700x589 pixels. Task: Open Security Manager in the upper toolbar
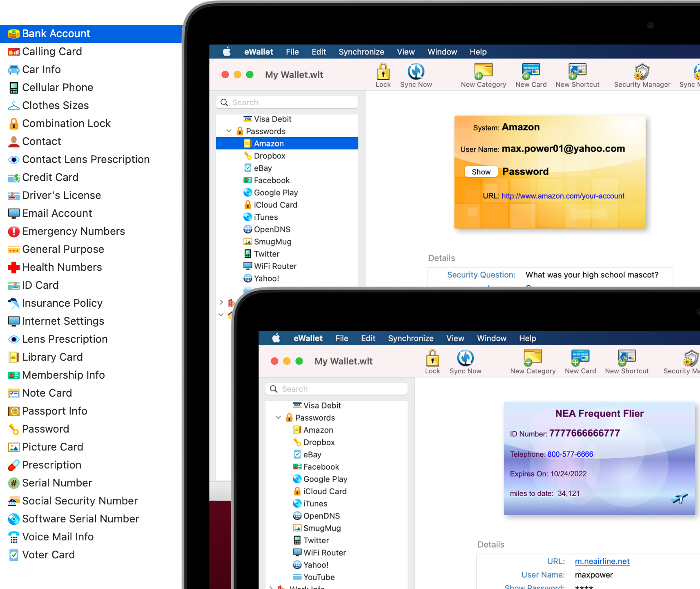(642, 73)
